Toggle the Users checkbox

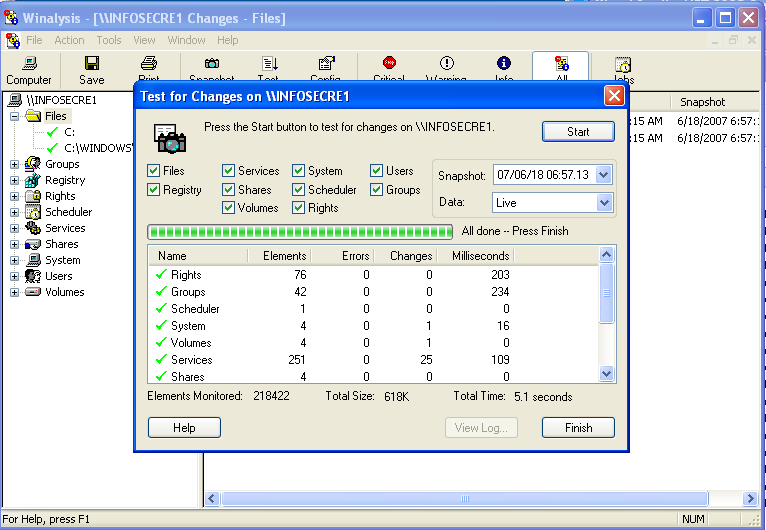click(376, 170)
